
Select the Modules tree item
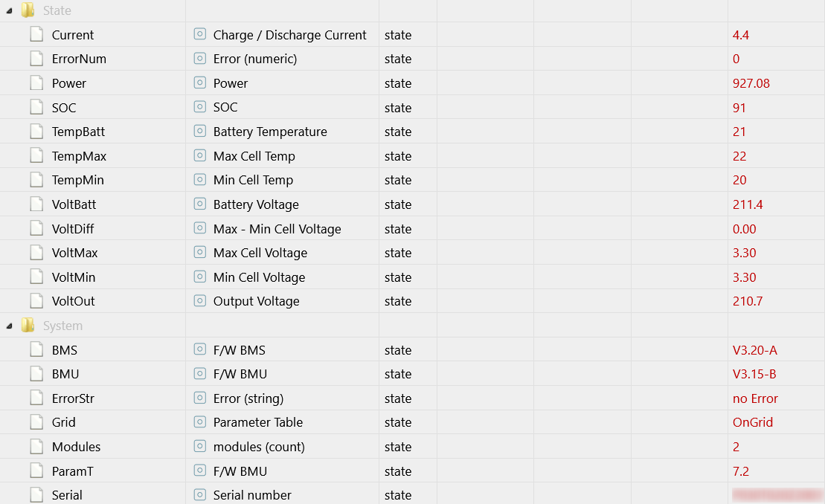point(77,447)
